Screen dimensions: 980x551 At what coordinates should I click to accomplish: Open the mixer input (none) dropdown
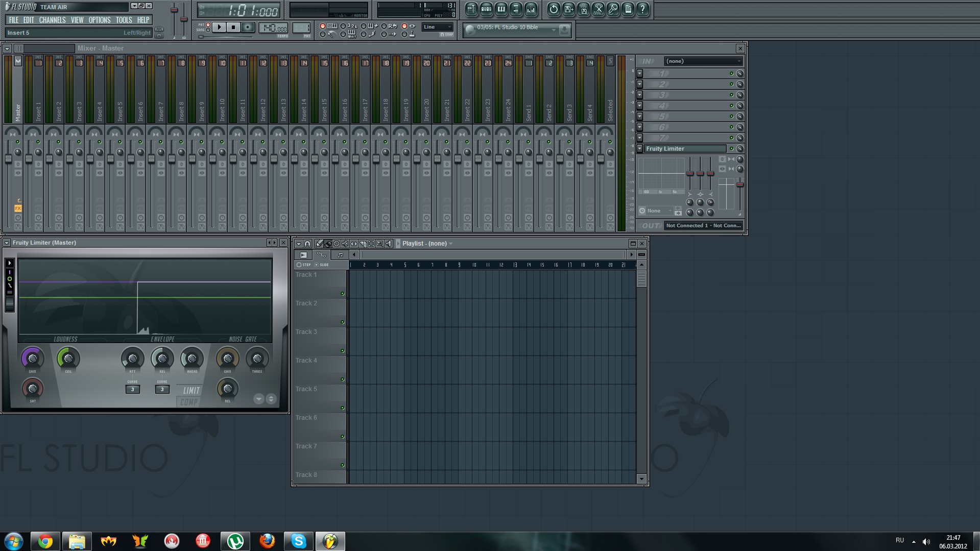coord(703,61)
